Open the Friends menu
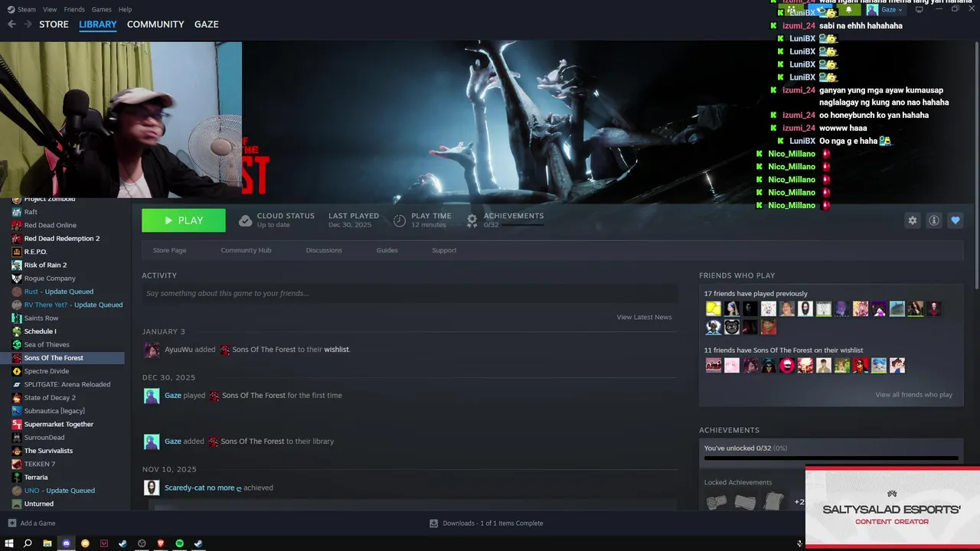The height and width of the screenshot is (551, 980). (x=74, y=10)
